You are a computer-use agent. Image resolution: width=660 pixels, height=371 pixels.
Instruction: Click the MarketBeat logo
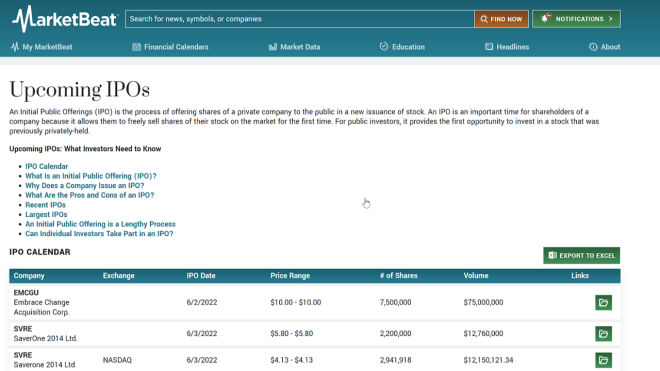pos(65,19)
